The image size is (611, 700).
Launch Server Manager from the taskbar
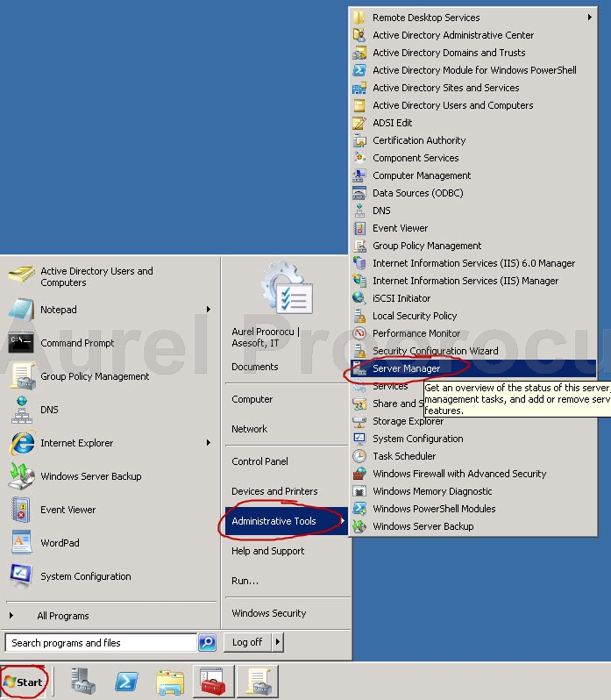coord(83,682)
